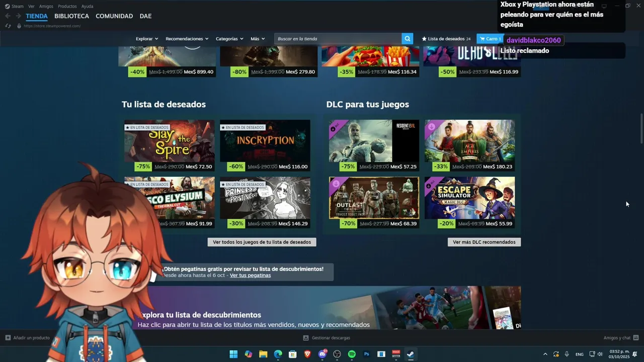This screenshot has width=644, height=362.
Task: Switch to the BIBLIOTECA tab
Action: point(71,16)
